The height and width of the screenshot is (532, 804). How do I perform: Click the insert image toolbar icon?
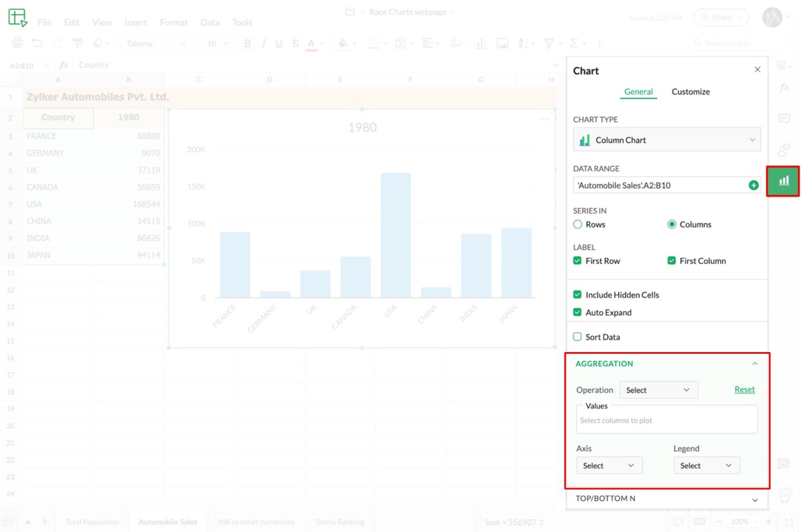point(502,43)
